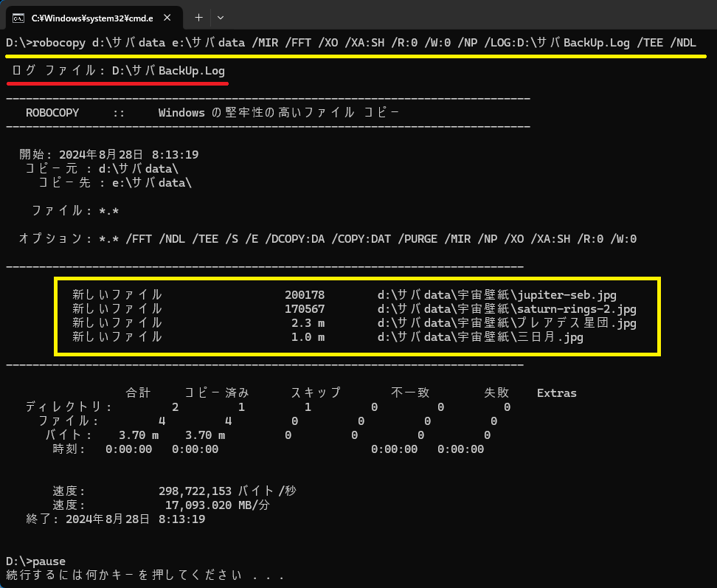Click the file size 200178
The image size is (717, 588).
pyautogui.click(x=305, y=295)
